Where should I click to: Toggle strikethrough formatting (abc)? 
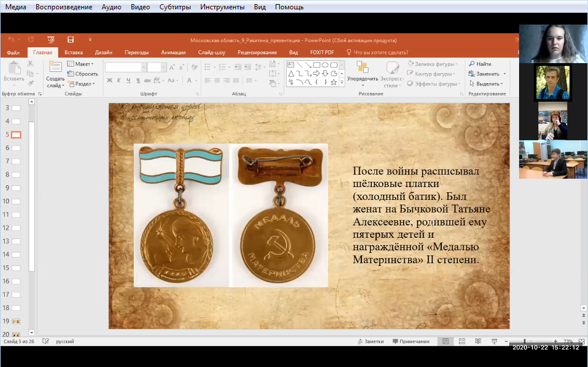[x=147, y=80]
